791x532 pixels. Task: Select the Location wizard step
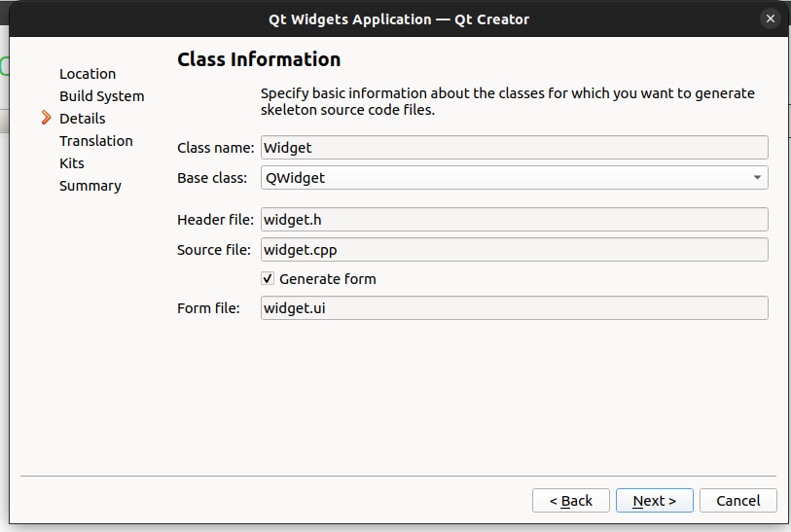[x=88, y=74]
